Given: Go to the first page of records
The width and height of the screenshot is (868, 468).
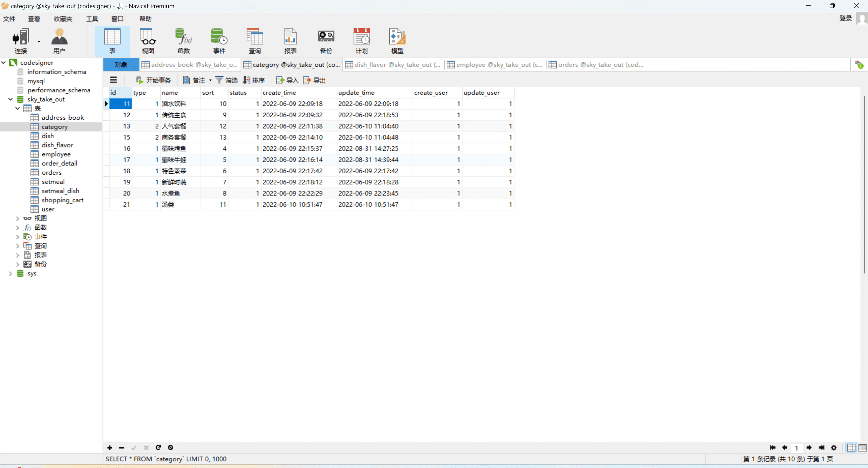Looking at the screenshot, I should click(x=773, y=448).
